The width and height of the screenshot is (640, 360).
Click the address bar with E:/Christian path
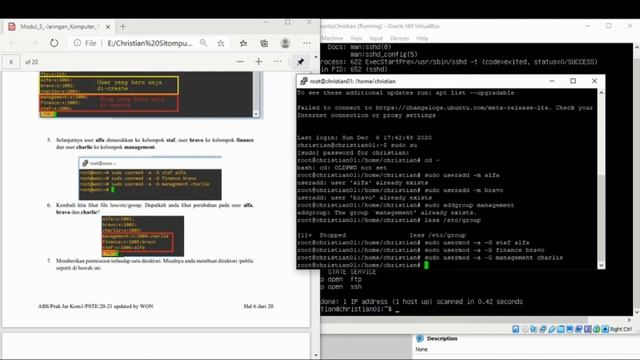(x=150, y=43)
